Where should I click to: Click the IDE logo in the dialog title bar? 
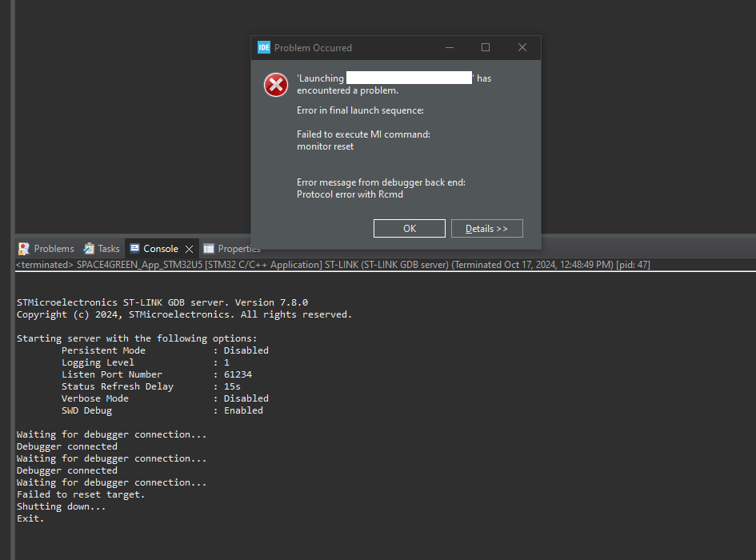[x=263, y=47]
